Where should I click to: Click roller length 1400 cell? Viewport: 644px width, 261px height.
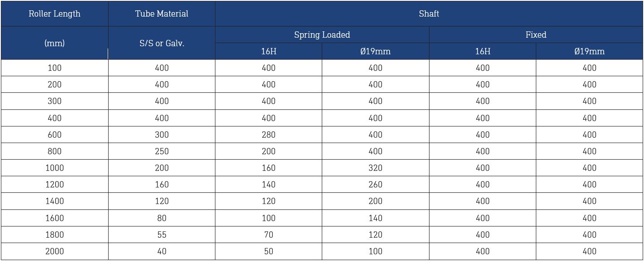(x=54, y=201)
